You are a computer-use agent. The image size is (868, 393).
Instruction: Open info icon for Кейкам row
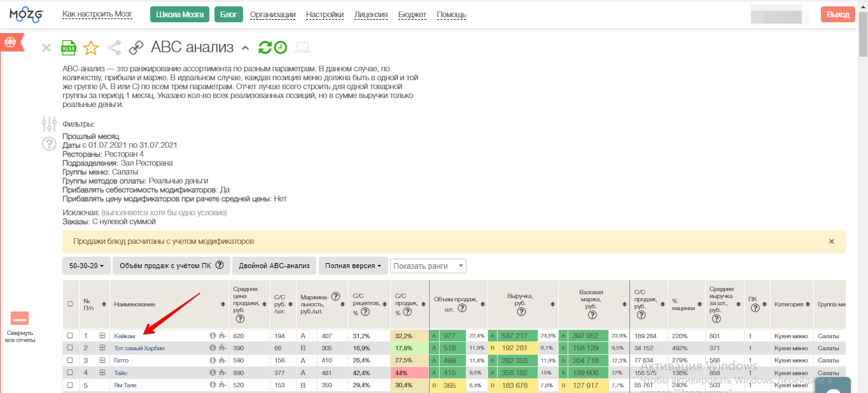tap(213, 336)
